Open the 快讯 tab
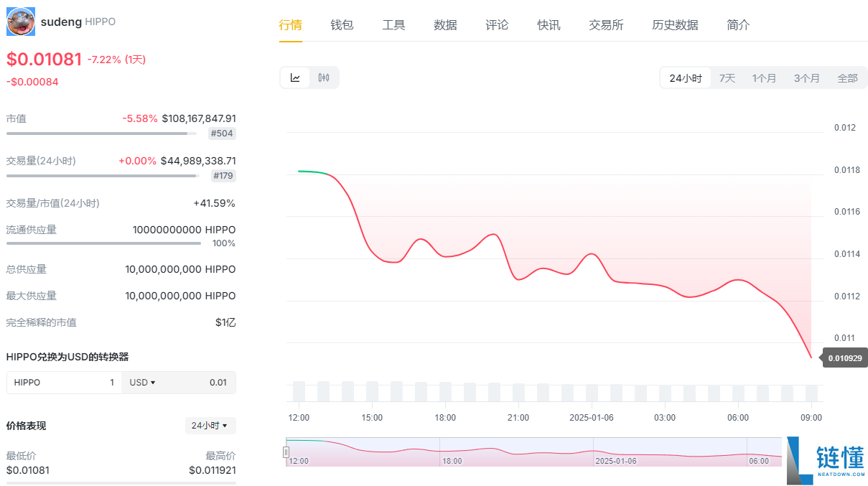The image size is (868, 486). pyautogui.click(x=549, y=25)
